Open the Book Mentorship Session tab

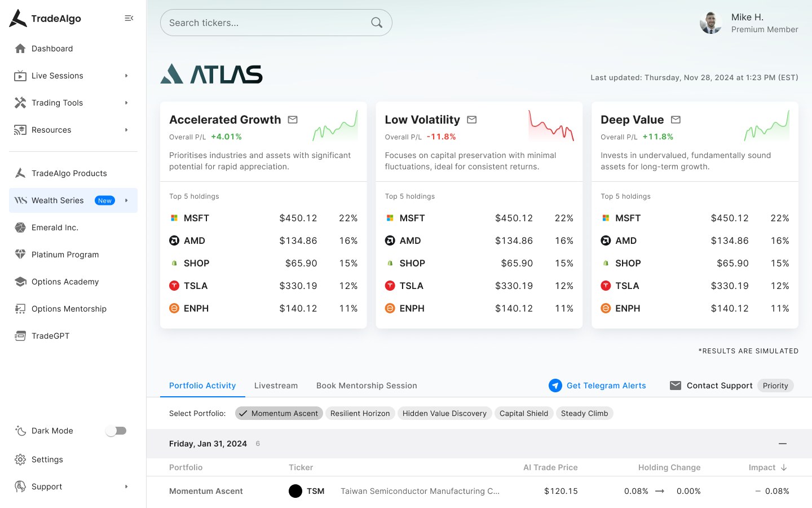tap(367, 386)
